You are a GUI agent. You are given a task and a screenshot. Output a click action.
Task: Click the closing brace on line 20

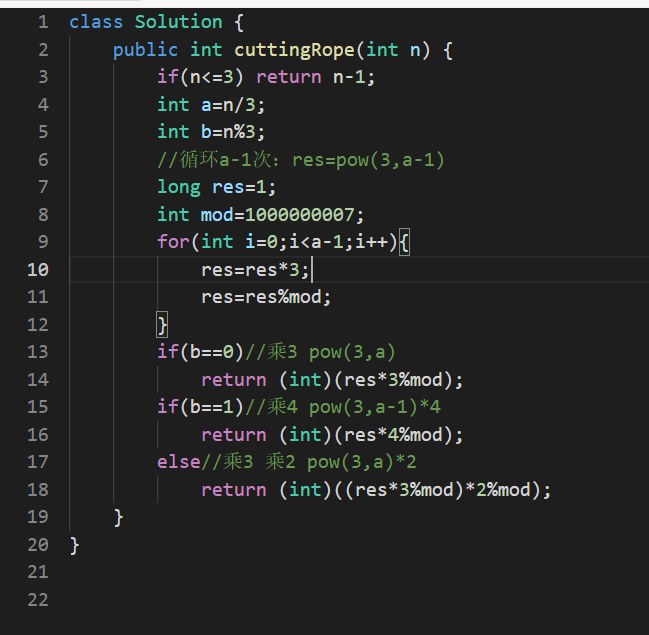pos(75,546)
